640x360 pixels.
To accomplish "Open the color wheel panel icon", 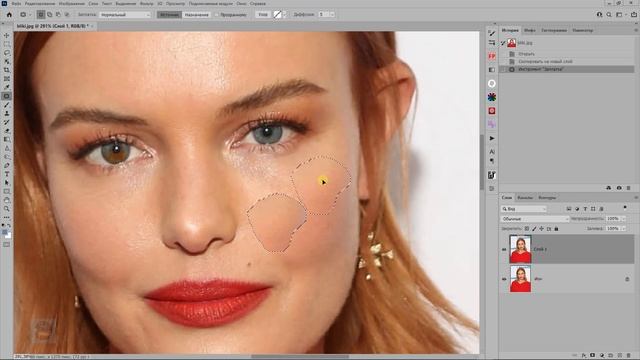I will point(492,97).
